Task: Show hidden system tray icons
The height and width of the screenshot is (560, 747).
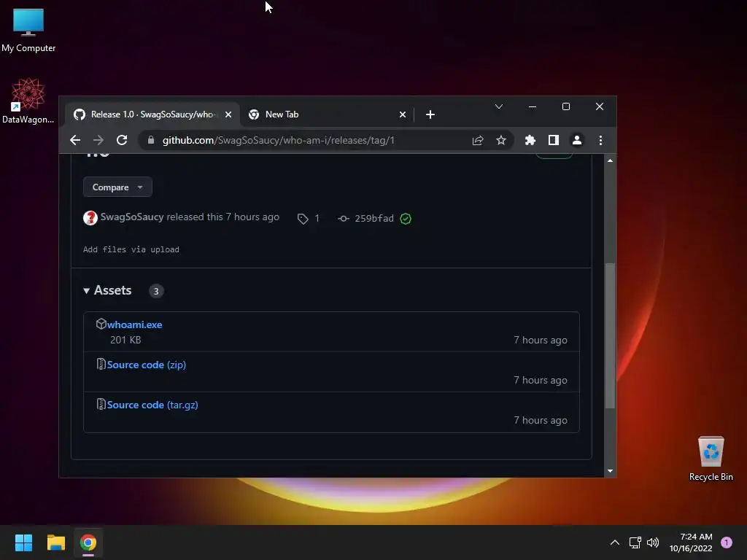Action: pyautogui.click(x=615, y=542)
